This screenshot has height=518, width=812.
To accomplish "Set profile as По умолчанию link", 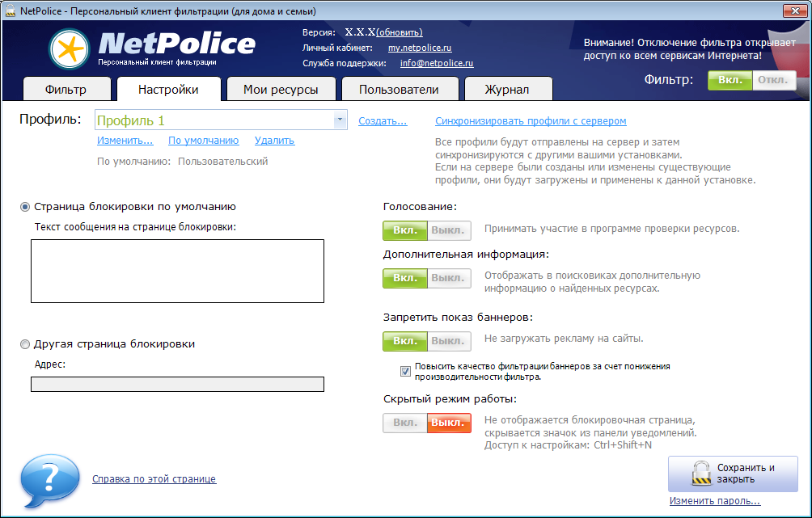I will point(204,141).
